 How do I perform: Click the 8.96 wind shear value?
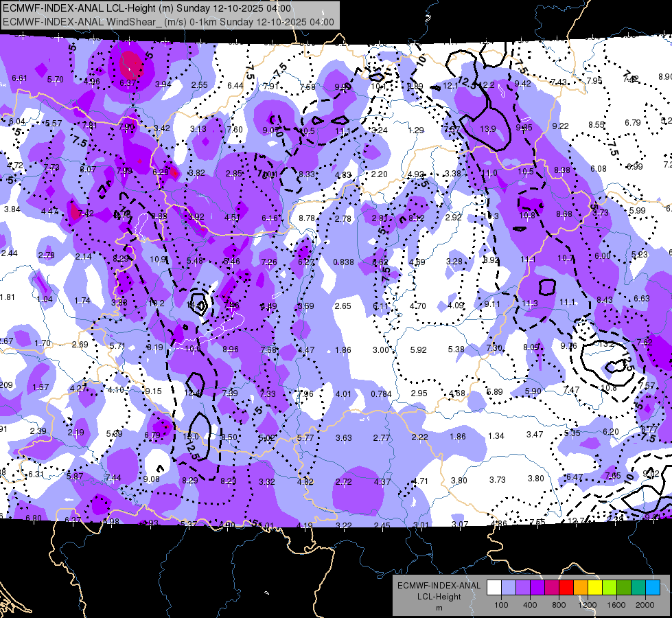click(231, 350)
